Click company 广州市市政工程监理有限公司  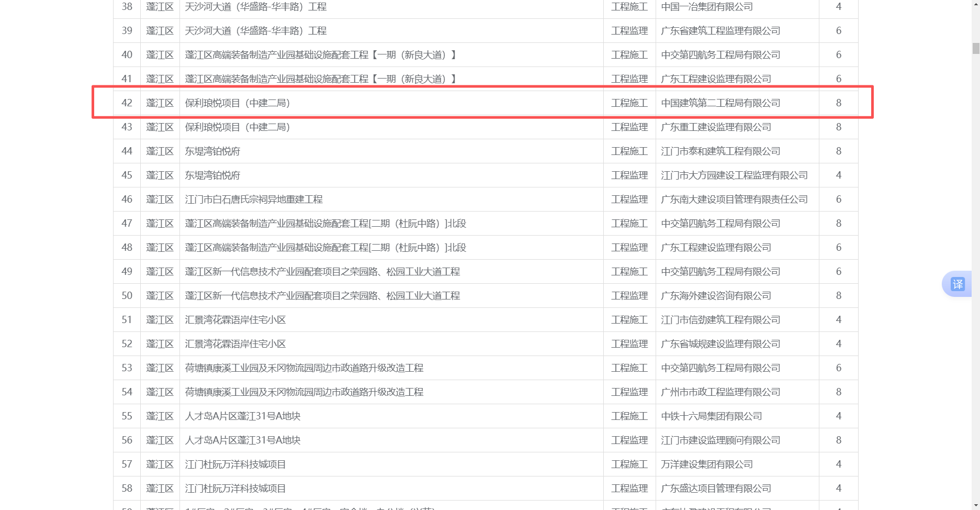click(720, 392)
